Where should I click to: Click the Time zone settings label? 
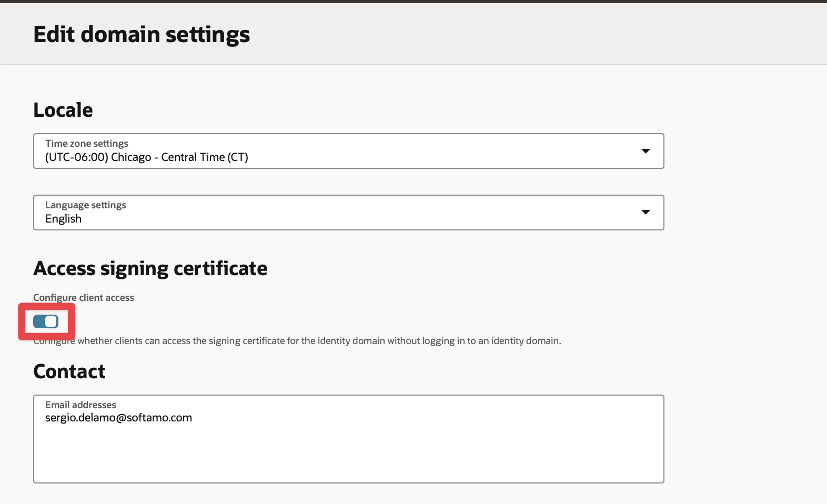(x=87, y=143)
